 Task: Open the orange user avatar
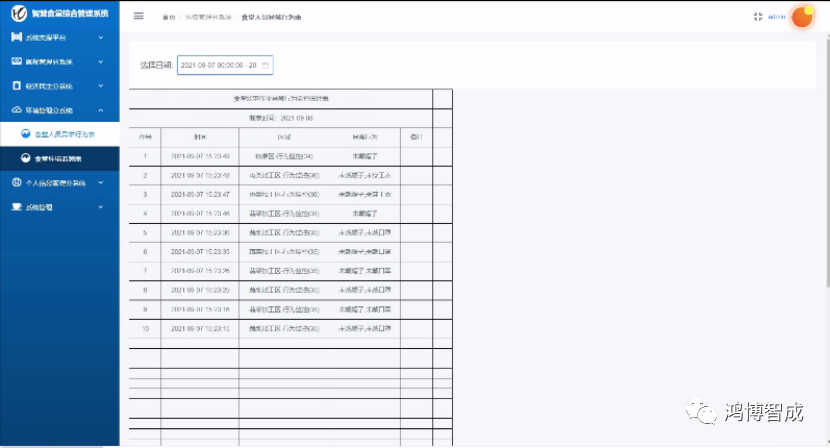[802, 18]
